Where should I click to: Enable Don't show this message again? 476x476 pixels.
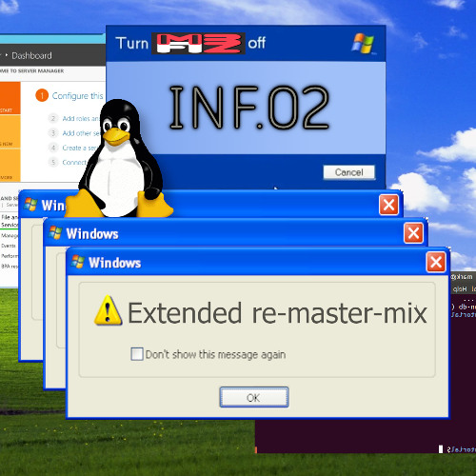[x=137, y=354]
